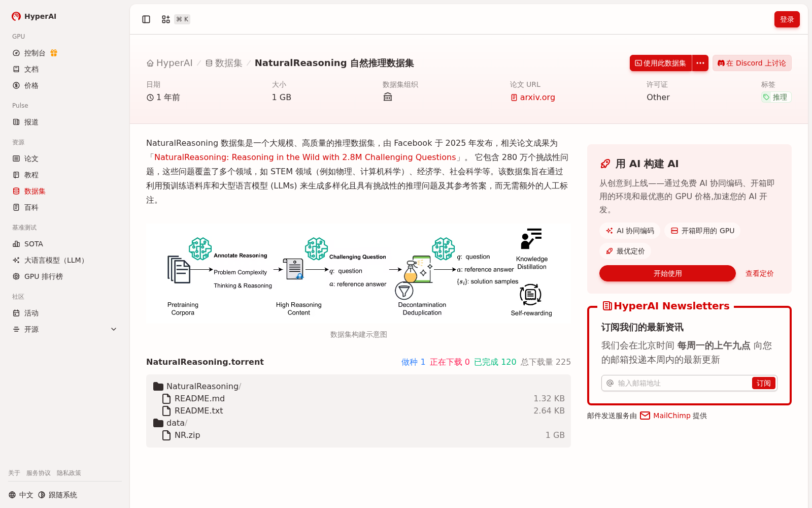Click 总下载量 225 stat
This screenshot has height=508, width=812.
click(x=546, y=362)
